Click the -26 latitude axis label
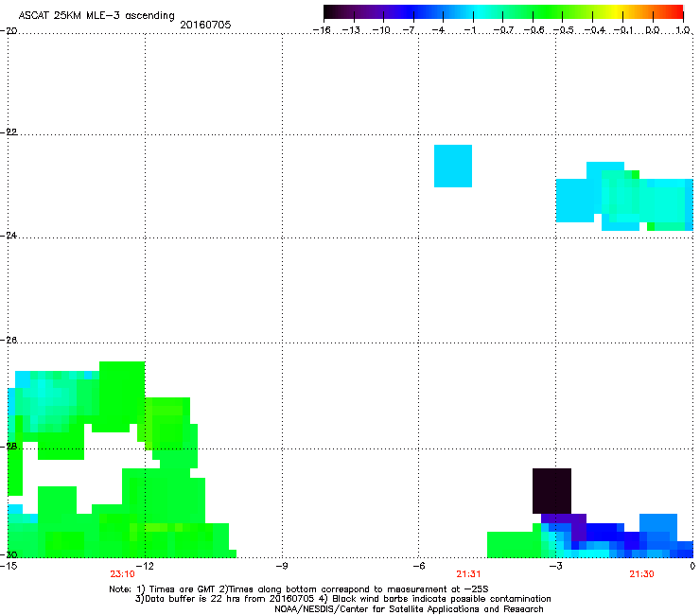This screenshot has height=615, width=700. (9, 341)
